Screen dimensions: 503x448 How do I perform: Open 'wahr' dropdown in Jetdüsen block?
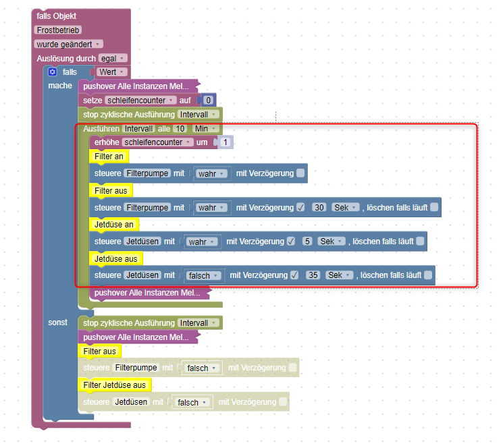point(201,242)
